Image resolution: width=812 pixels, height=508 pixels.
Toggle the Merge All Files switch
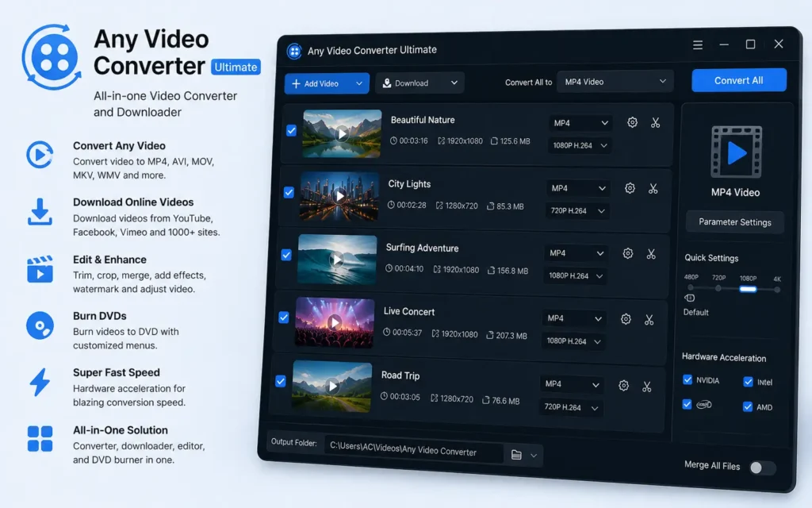pyautogui.click(x=762, y=468)
